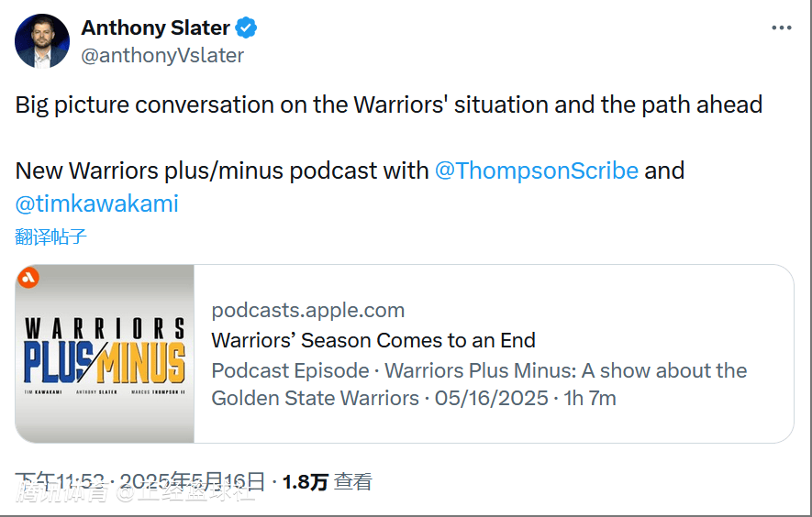Click the orange Athletic logo on podcast card

(x=28, y=278)
